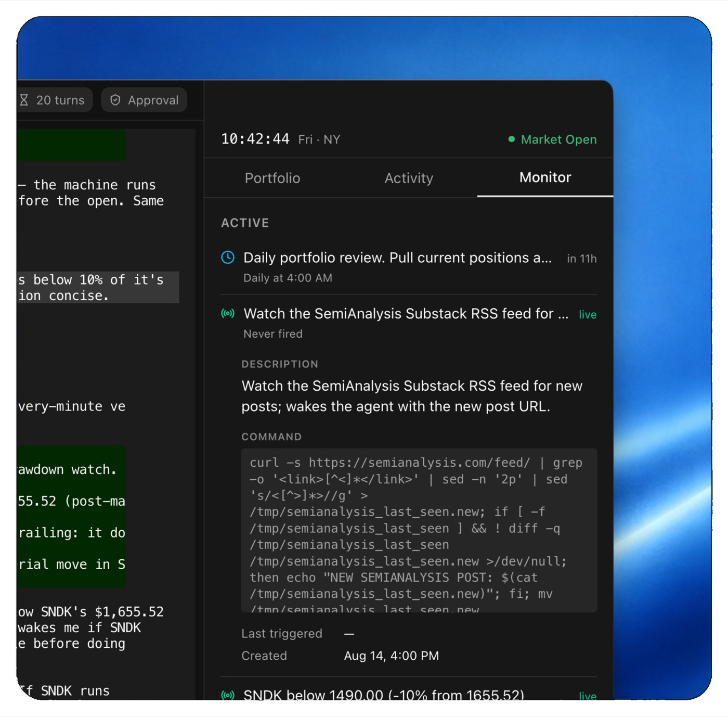
Task: Click the highlighted 's below 10% of it's' text
Action: [x=91, y=279]
